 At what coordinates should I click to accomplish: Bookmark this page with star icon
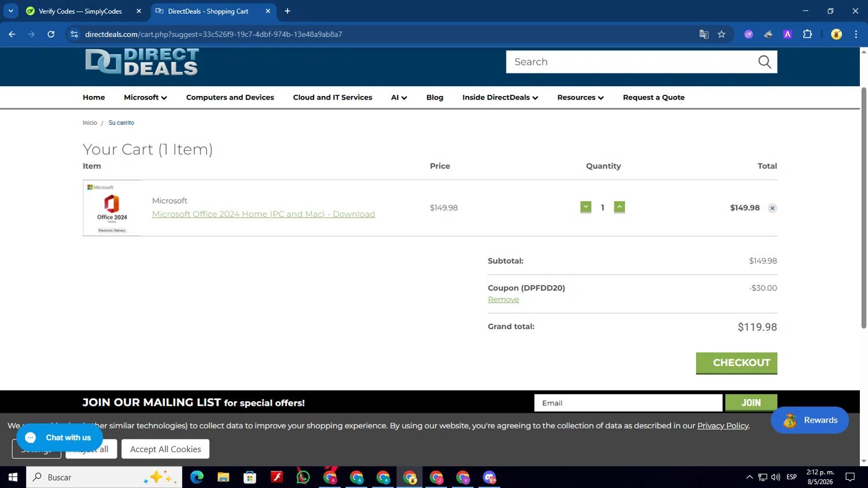point(722,34)
